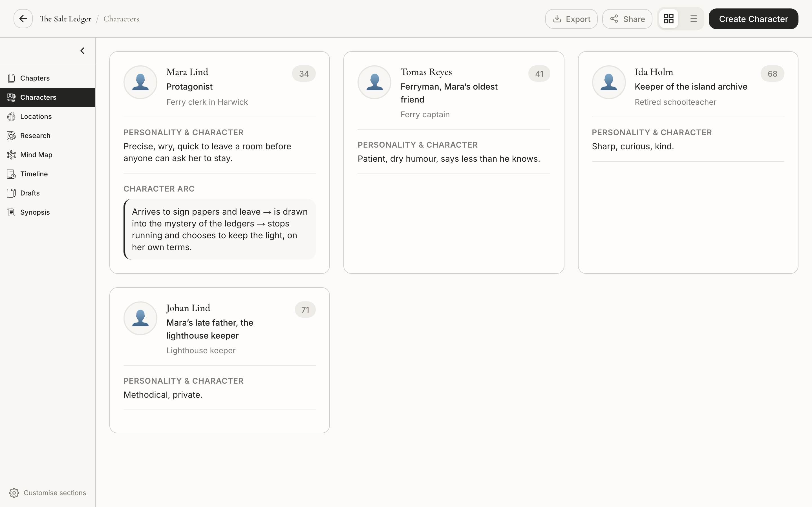Collapse the sidebar with the chevron
812x507 pixels.
(x=82, y=51)
